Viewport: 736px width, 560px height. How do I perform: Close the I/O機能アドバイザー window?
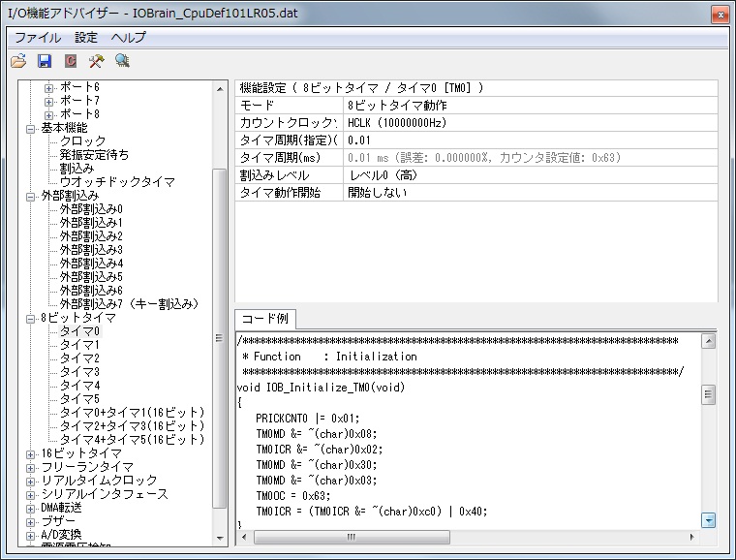(721, 16)
